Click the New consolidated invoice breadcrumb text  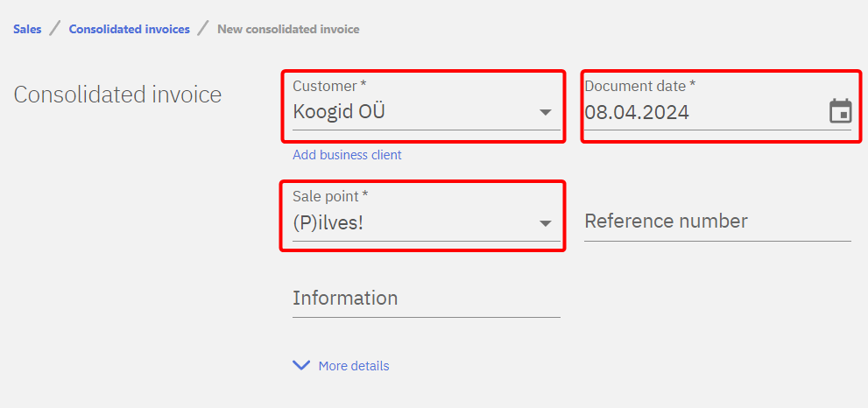pos(288,29)
